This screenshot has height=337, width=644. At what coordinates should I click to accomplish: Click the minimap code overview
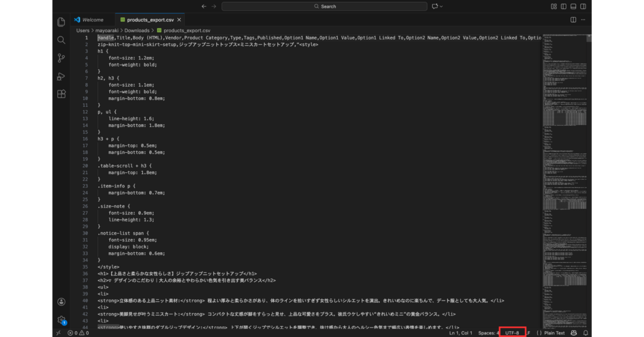pos(565,180)
